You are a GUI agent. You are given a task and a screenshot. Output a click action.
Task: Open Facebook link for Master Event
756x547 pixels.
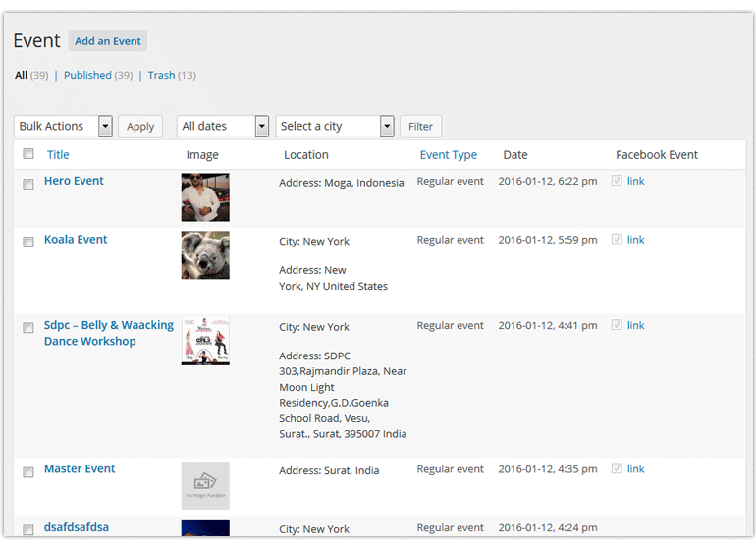coord(635,469)
